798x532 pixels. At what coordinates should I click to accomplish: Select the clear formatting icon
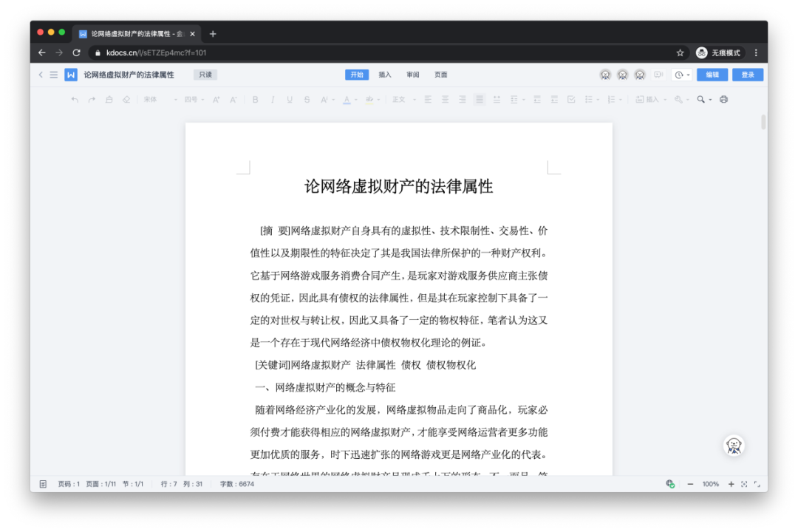[126, 99]
